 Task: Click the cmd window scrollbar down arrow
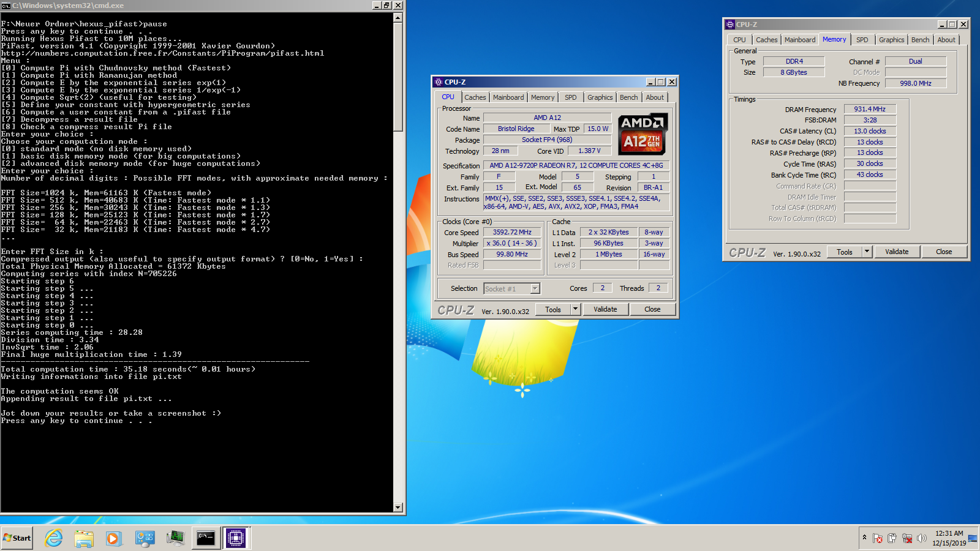398,507
